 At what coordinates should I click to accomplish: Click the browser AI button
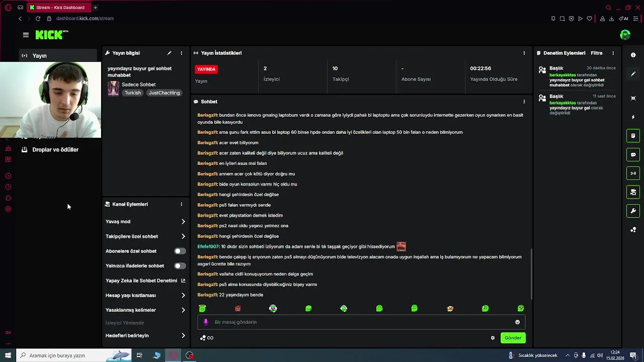[623, 19]
